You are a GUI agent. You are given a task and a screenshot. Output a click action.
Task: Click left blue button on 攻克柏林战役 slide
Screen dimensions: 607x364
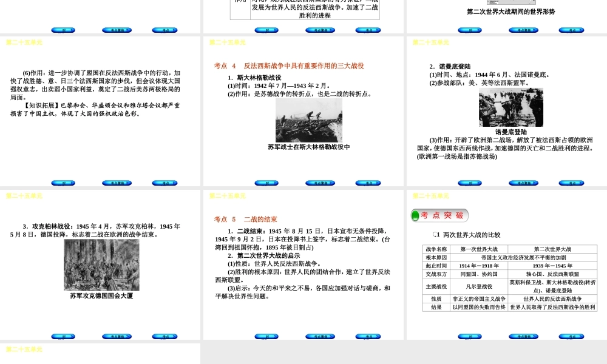(63, 337)
